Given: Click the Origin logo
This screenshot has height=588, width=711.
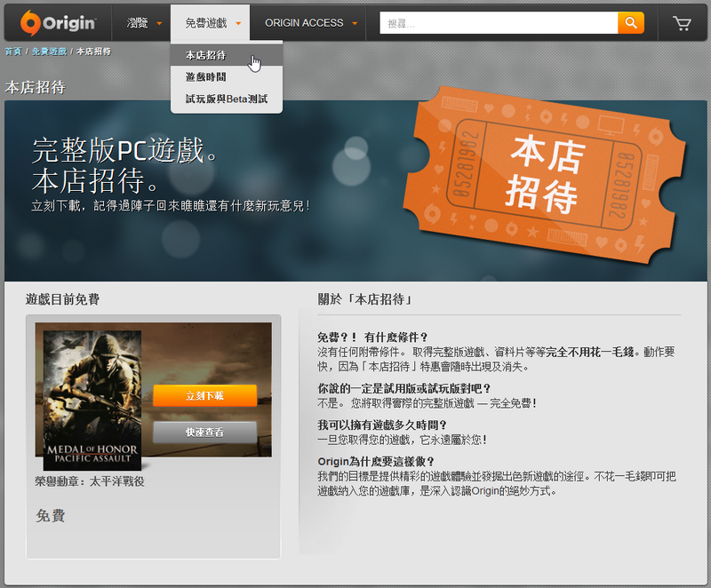Looking at the screenshot, I should [x=58, y=23].
